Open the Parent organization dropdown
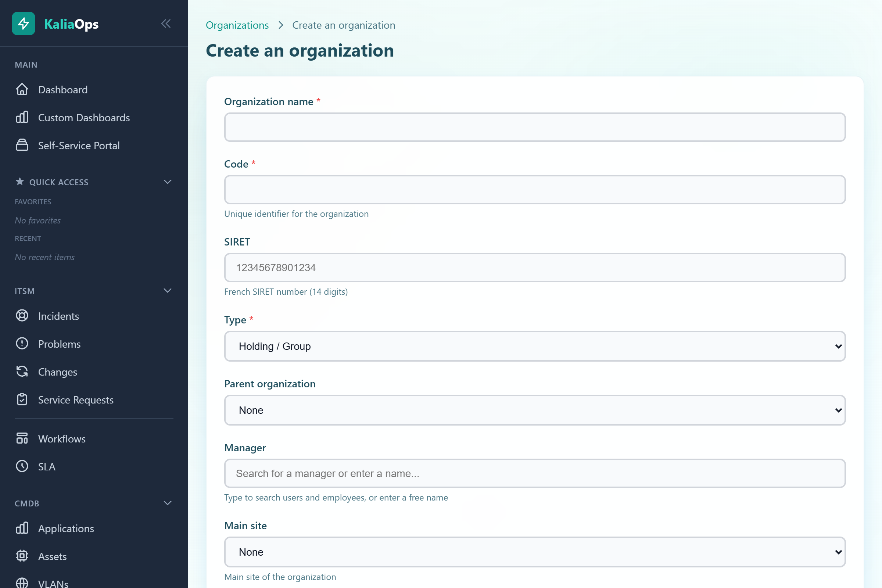The height and width of the screenshot is (588, 882). click(x=534, y=410)
